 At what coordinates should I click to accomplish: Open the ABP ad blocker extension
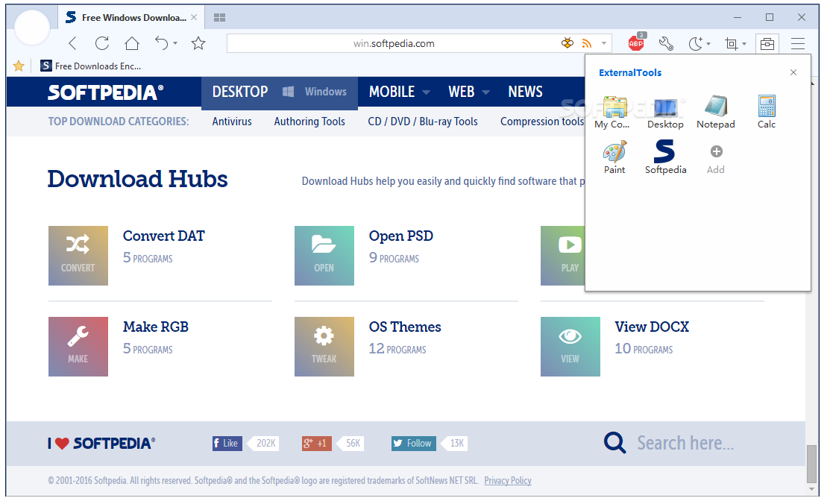[636, 42]
